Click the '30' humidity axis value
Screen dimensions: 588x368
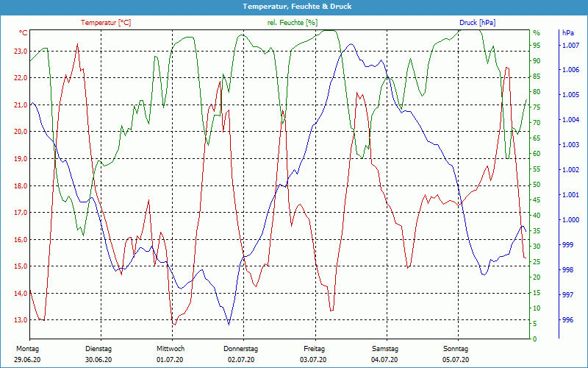tap(537, 247)
